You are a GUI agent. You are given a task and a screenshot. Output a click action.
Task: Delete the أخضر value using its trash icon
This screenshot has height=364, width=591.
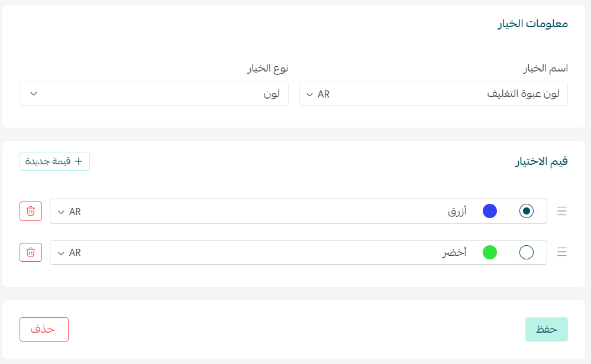pos(30,252)
